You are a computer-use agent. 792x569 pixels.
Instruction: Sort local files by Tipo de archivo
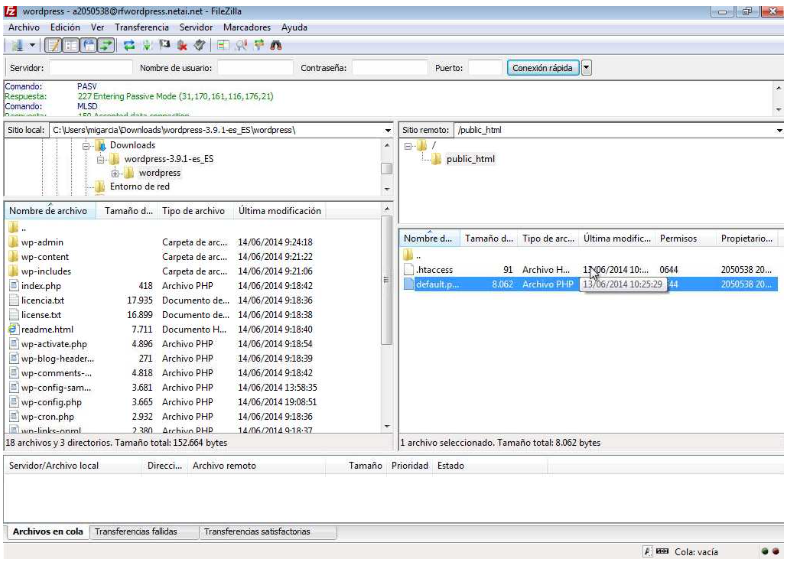[195, 211]
